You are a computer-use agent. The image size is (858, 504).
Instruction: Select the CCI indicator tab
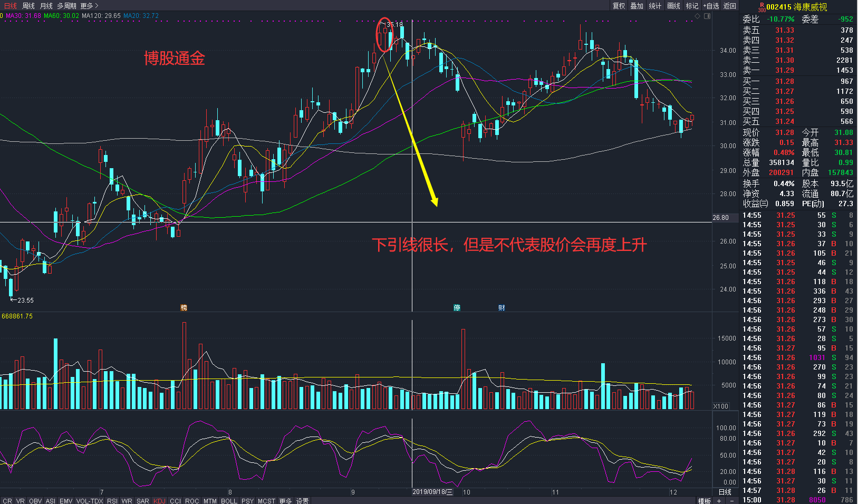(x=176, y=501)
